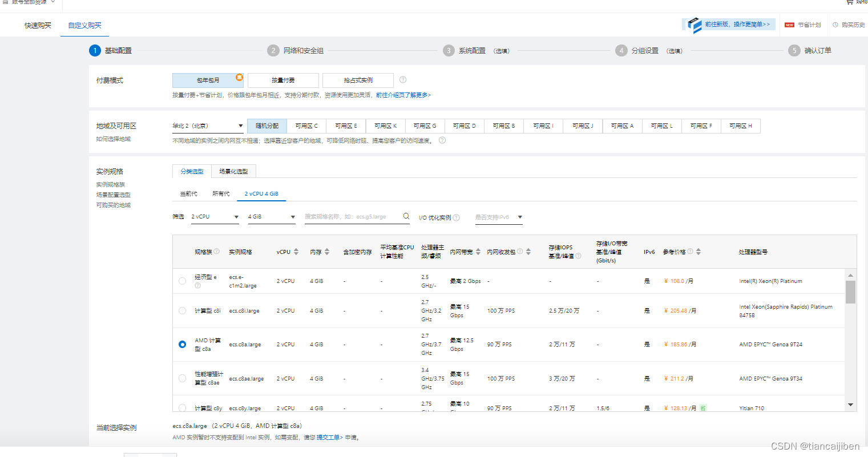Viewport: 868px width, 457px height.
Task: Sort table by 内存 column
Action: 327,252
